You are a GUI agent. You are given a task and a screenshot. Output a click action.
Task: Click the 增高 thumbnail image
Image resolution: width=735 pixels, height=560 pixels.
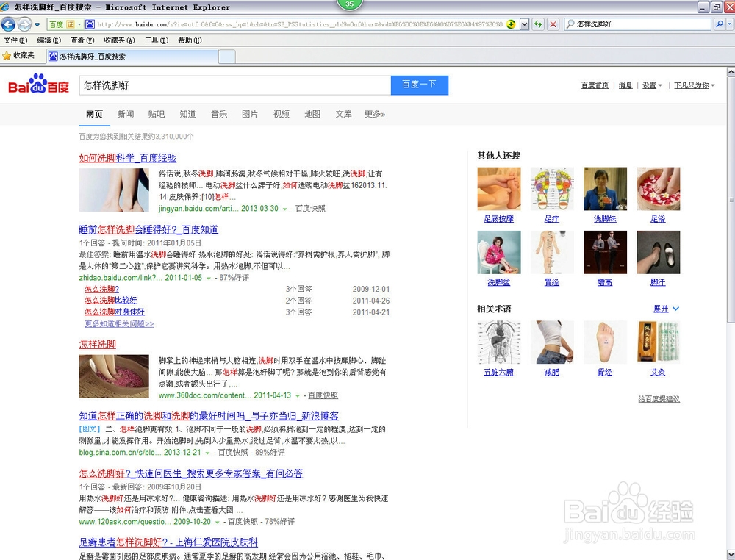point(605,252)
